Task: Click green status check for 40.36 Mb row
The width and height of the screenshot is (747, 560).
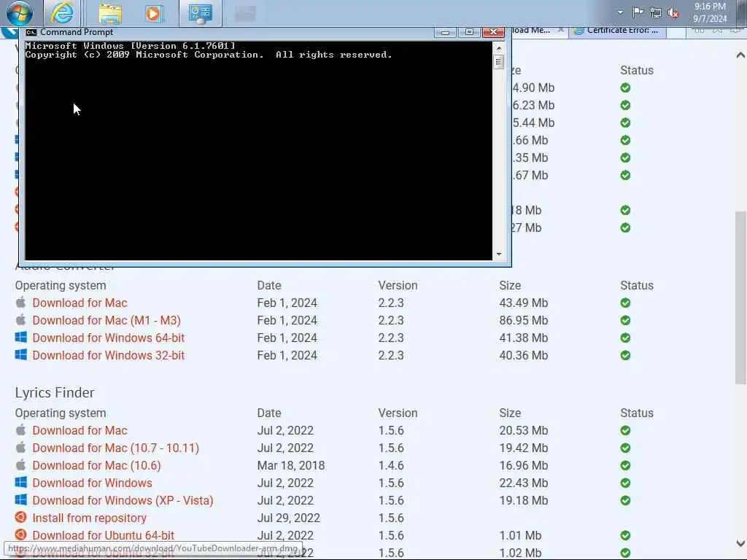Action: (x=625, y=356)
